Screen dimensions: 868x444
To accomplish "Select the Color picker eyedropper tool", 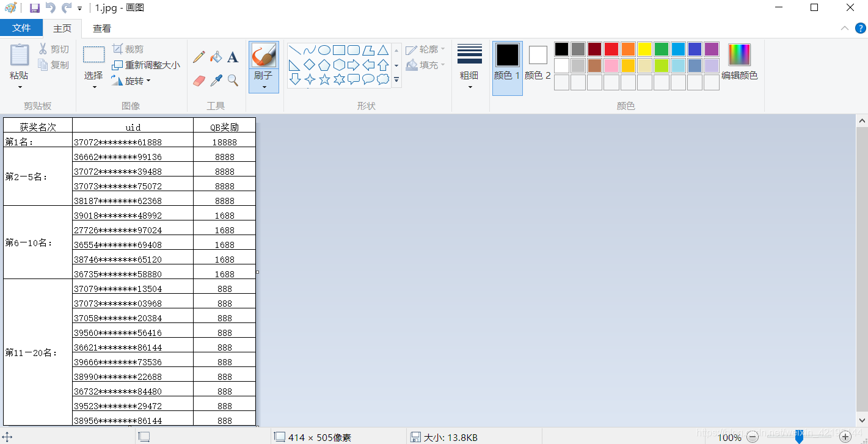I will pyautogui.click(x=216, y=81).
